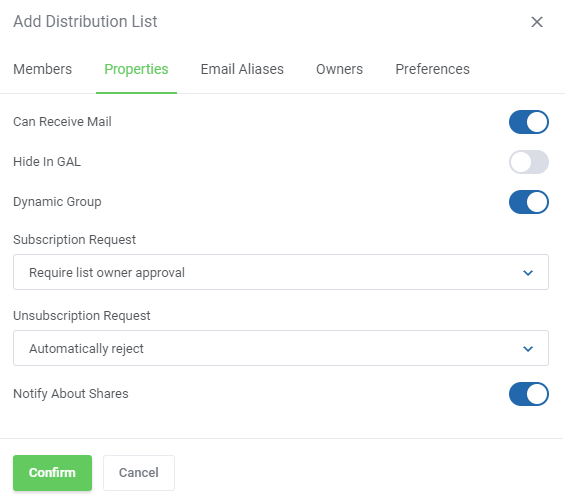Open the Preferences tab
The image size is (565, 501).
[x=432, y=69]
